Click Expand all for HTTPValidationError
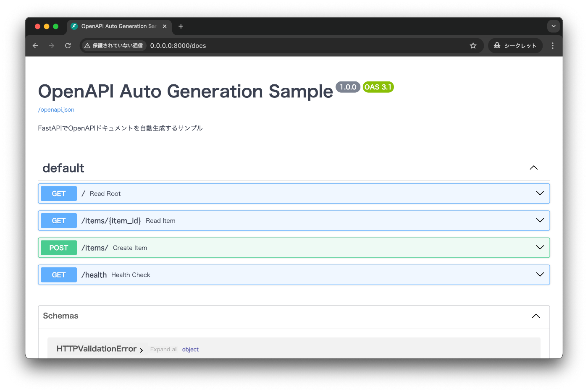Screen dimensions: 588x392 (164, 349)
